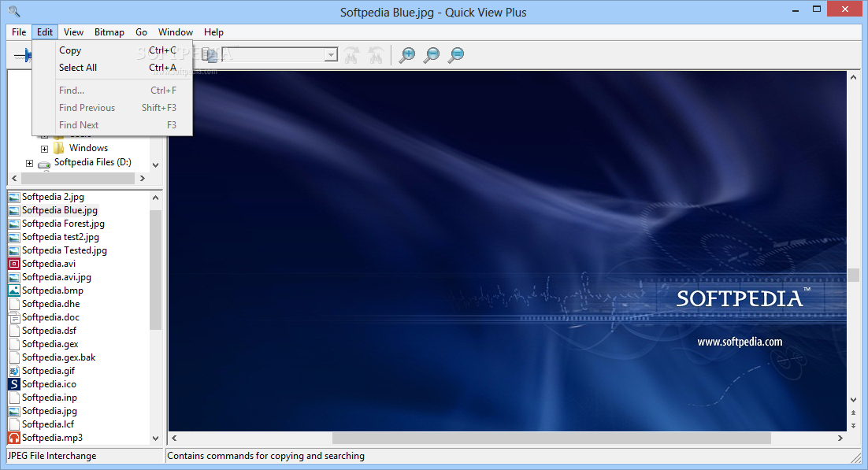
Task: Select the file Softpedia.gex.bak
Action: [x=58, y=357]
